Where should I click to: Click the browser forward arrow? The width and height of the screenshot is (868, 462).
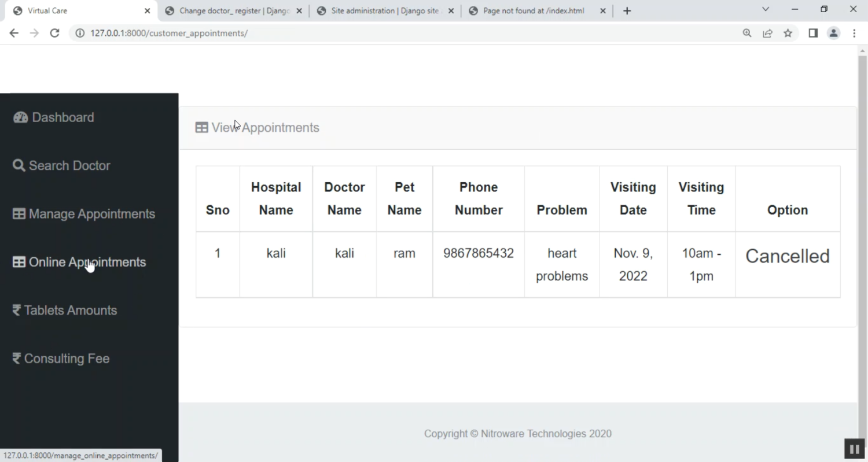(34, 33)
